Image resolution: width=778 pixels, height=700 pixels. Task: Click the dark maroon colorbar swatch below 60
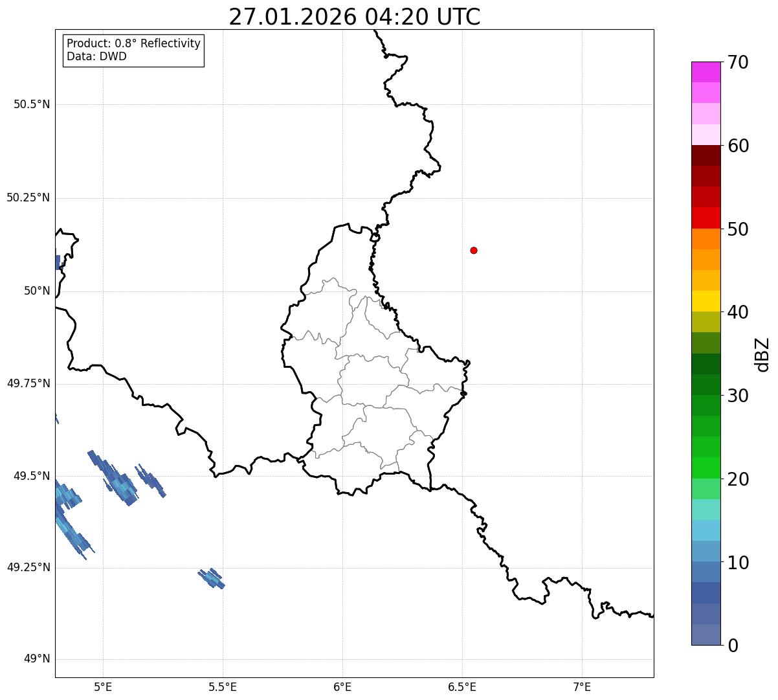[706, 155]
